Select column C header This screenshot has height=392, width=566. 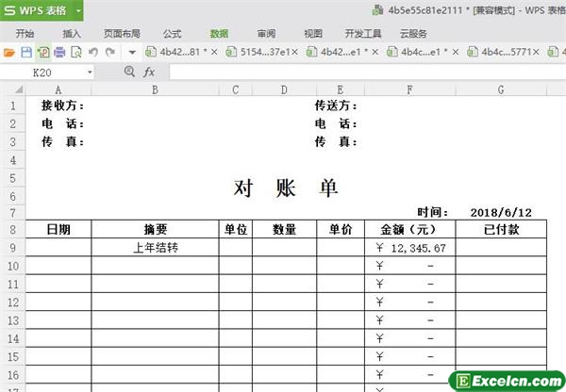coord(236,90)
